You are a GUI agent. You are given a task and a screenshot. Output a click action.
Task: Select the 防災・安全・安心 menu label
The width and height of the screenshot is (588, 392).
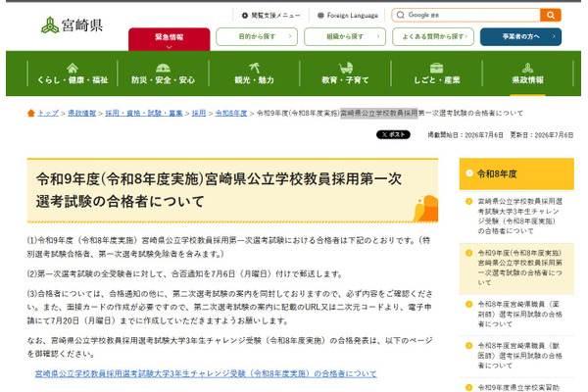163,80
